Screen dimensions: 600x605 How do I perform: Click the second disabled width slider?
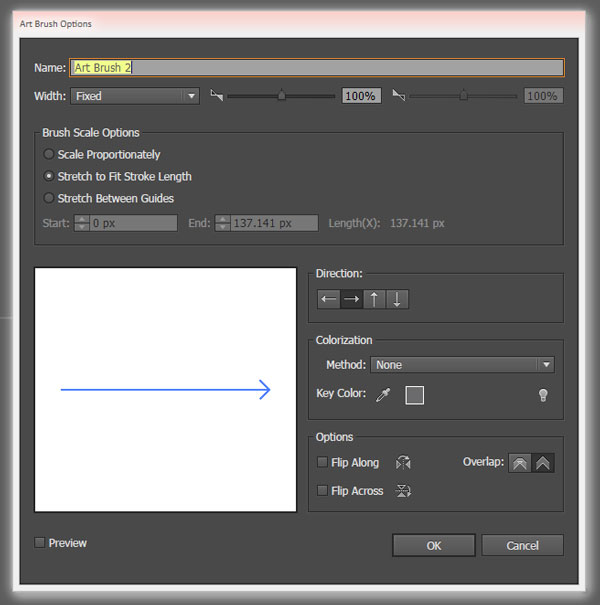coord(463,95)
